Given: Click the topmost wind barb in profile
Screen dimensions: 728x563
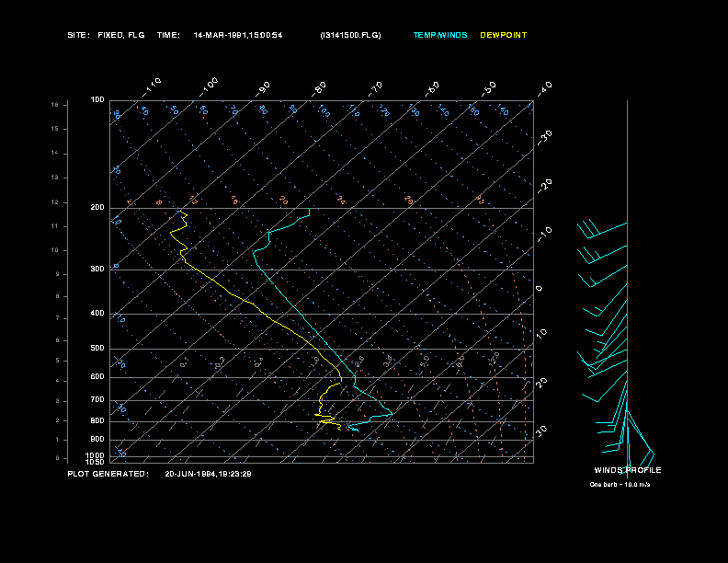Looking at the screenshot, I should (x=602, y=229).
